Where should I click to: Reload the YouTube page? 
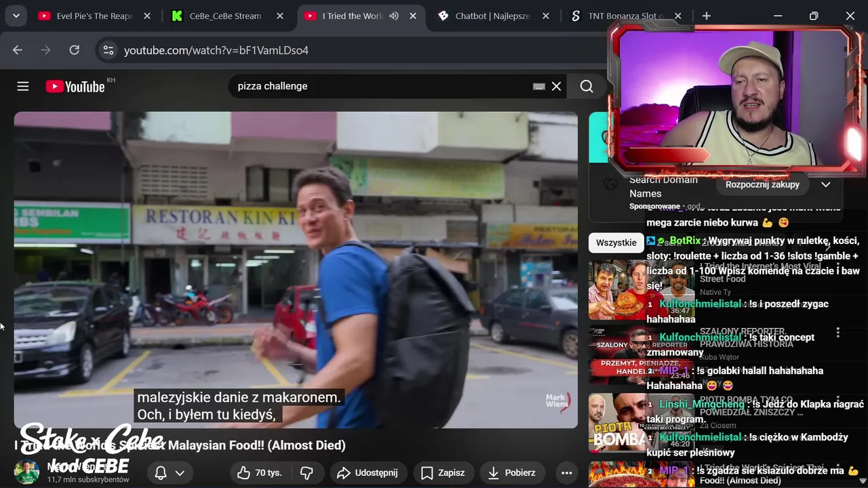pyautogui.click(x=75, y=49)
